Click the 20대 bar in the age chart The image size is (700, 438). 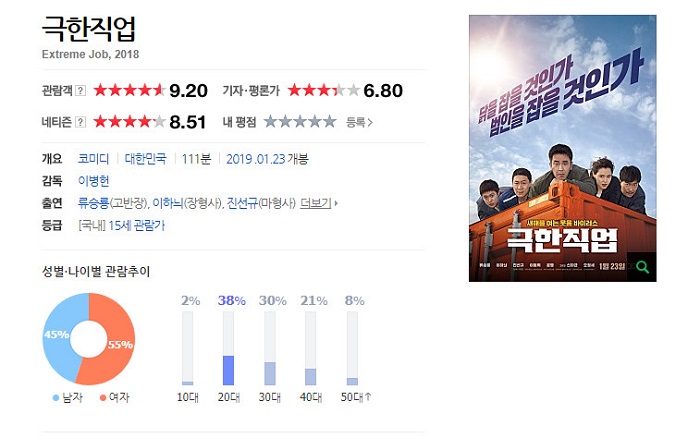click(229, 348)
